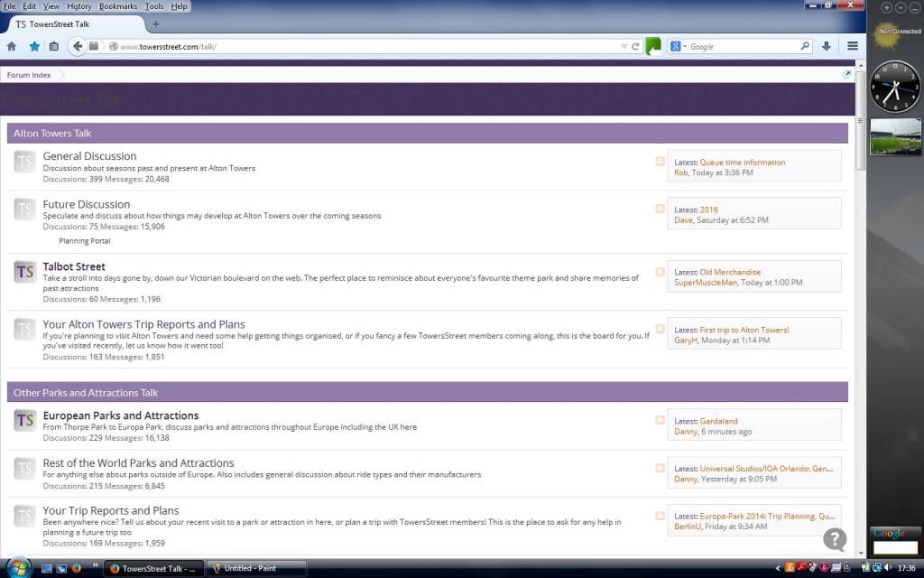Open the History menu
924x578 pixels.
(79, 6)
